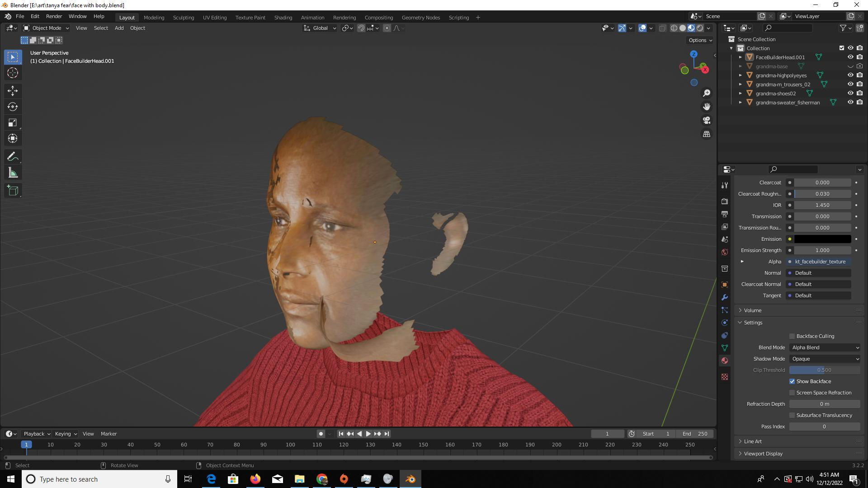868x488 pixels.
Task: Uncheck Show Backface
Action: [792, 381]
